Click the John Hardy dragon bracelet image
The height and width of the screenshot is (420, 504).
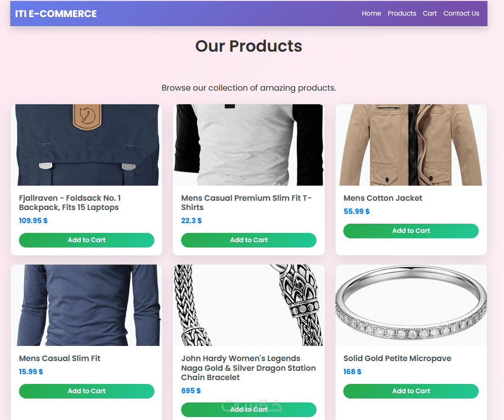pyautogui.click(x=248, y=305)
